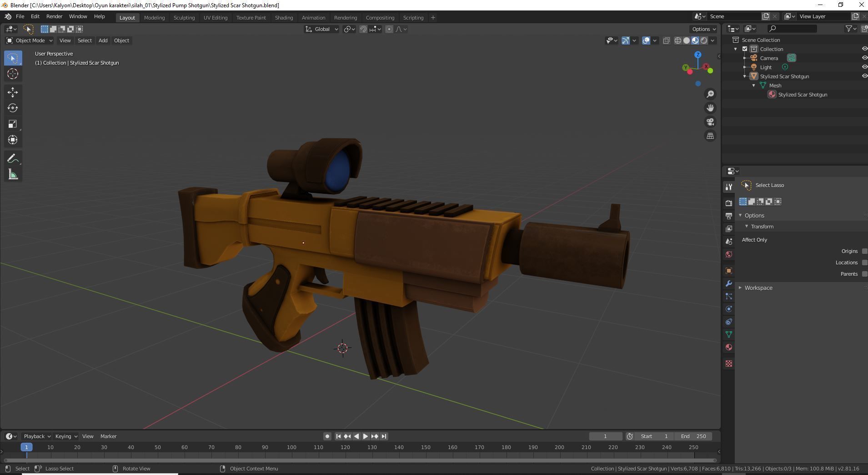Hide the Light via eye icon
This screenshot has width=868, height=475.
864,67
